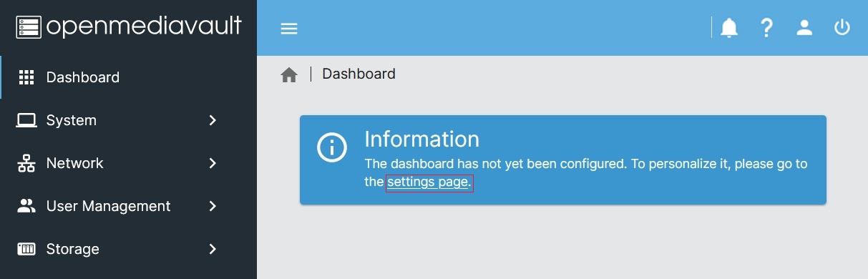Open the notifications bell

[x=729, y=28]
